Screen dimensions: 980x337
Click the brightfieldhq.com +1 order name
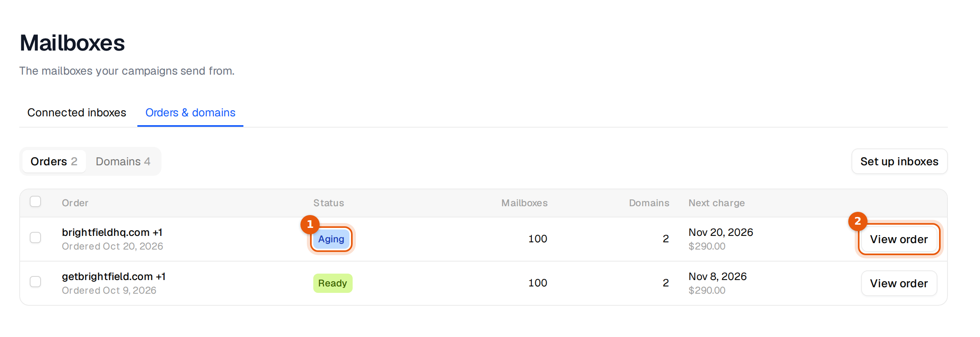click(112, 232)
